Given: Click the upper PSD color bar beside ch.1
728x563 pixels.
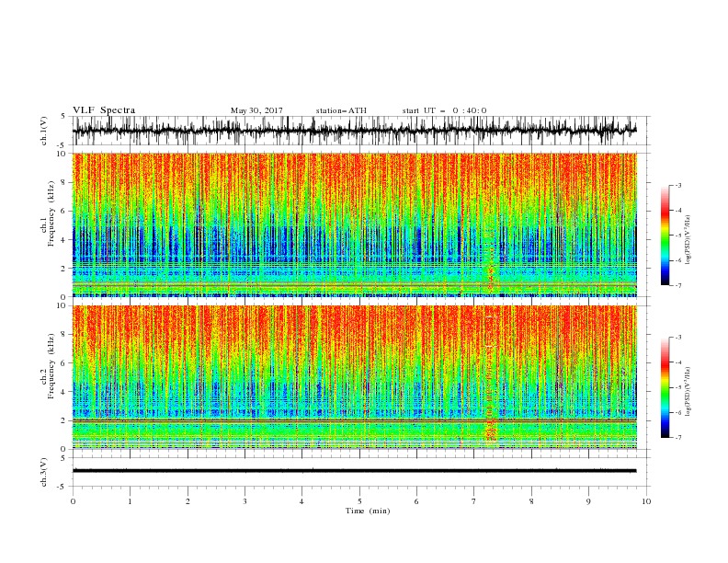Looking at the screenshot, I should pos(665,236).
